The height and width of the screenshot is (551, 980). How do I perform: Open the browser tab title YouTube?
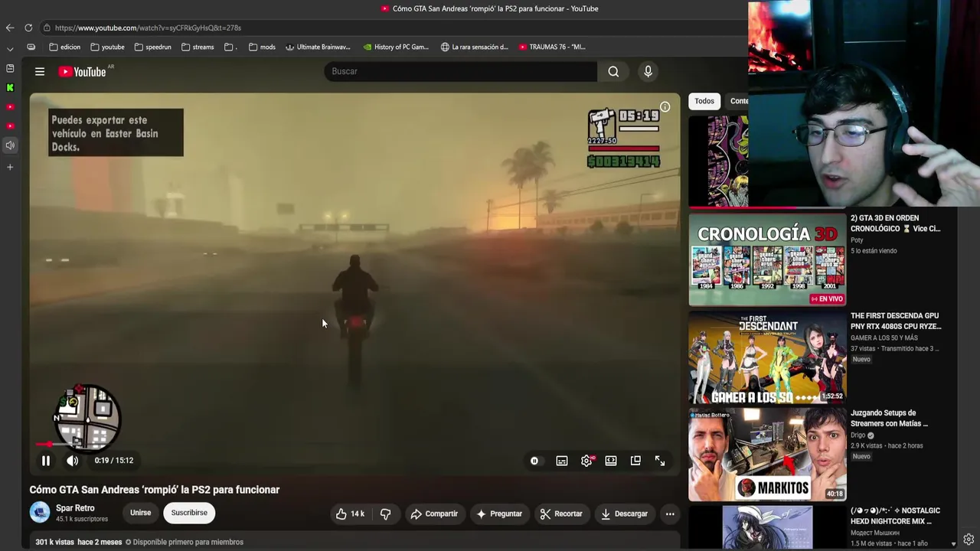(490, 8)
